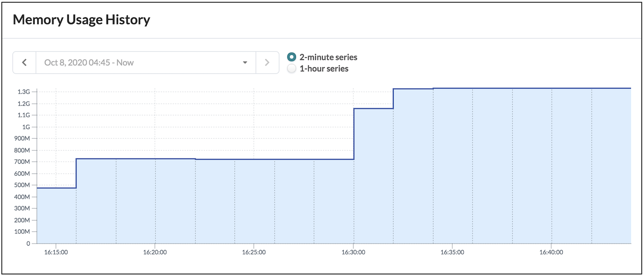This screenshot has width=644, height=275.
Task: Select the 2-minute series option
Action: (292, 57)
